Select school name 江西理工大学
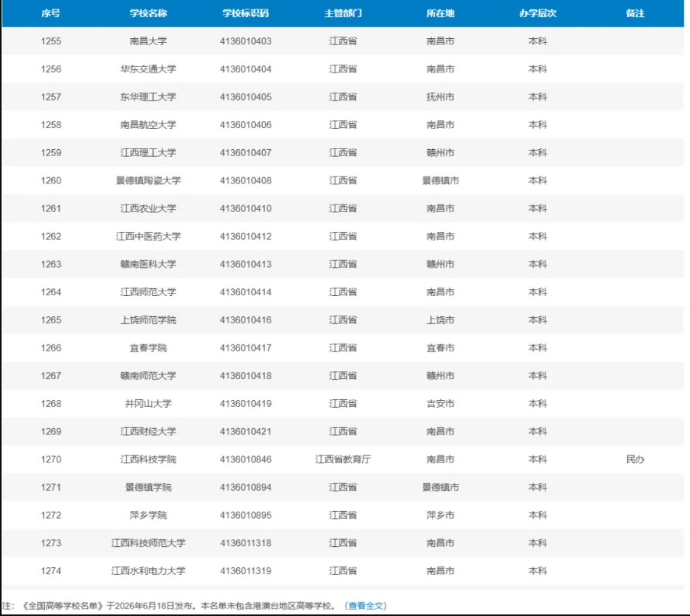The image size is (690, 616). [x=148, y=153]
